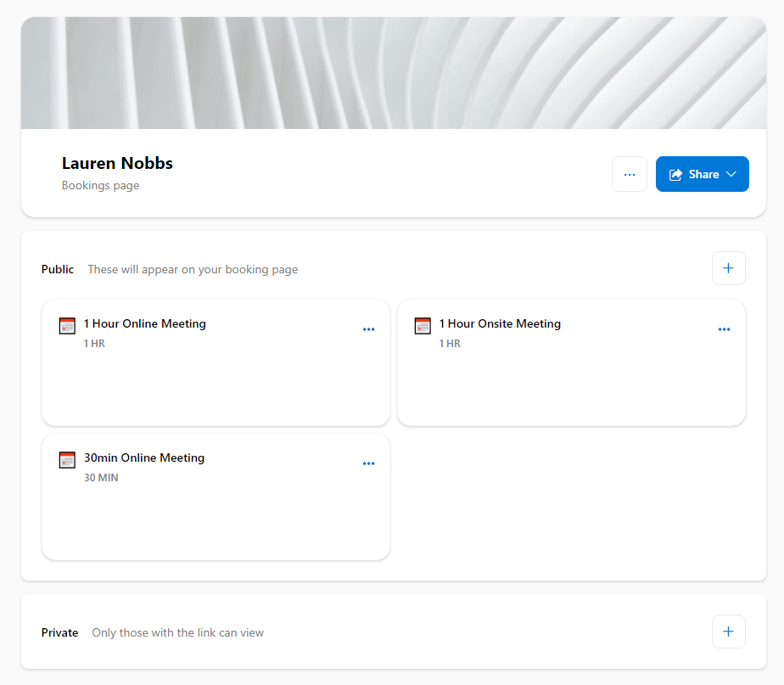This screenshot has width=784, height=685.
Task: Open options for 30min Online Meeting
Action: tap(368, 463)
